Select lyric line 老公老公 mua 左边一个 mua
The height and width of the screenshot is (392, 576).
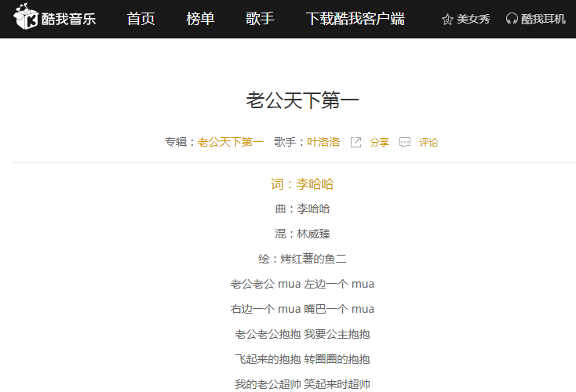(x=302, y=284)
